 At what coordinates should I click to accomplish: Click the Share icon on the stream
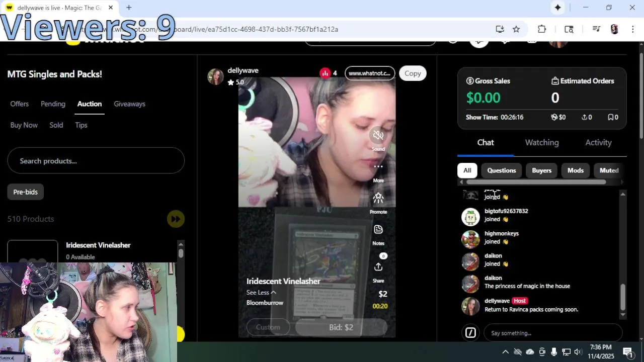378,266
